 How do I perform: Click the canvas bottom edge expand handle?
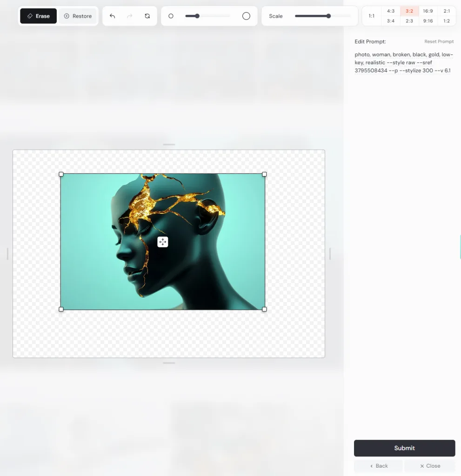(169, 363)
